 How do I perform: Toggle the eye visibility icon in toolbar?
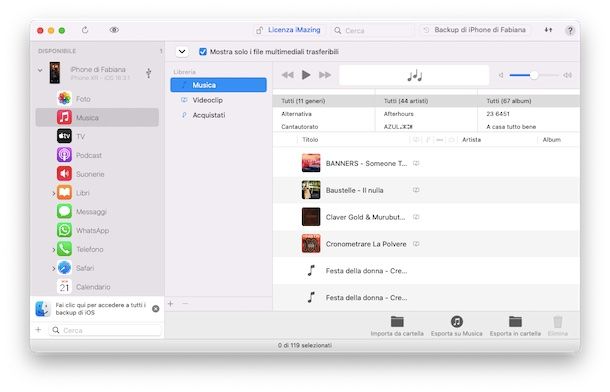point(114,30)
